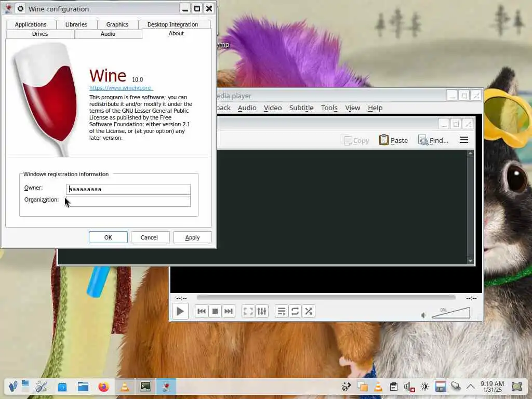Confirm the Wine configuration with OK
532x399 pixels.
coord(108,237)
